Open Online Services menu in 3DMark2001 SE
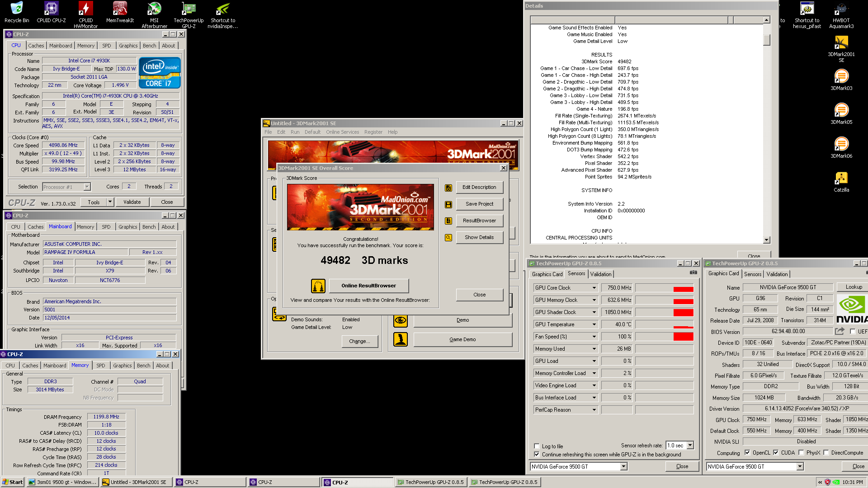868x488 pixels. pos(342,132)
